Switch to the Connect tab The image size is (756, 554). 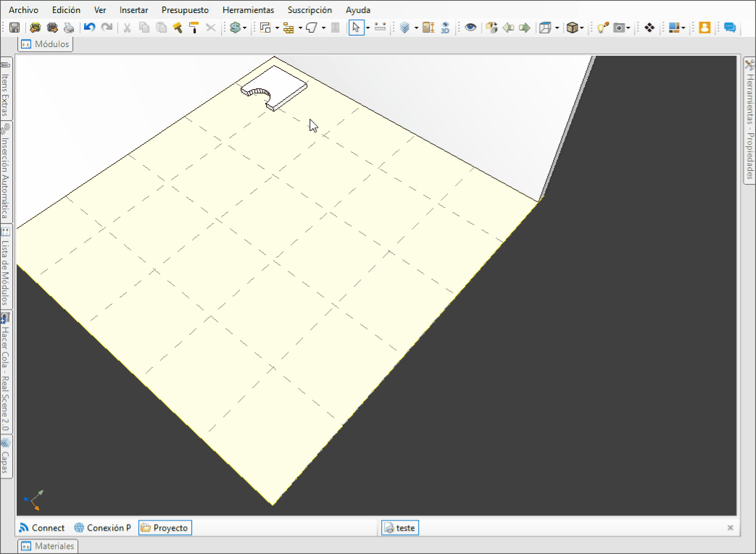click(42, 528)
